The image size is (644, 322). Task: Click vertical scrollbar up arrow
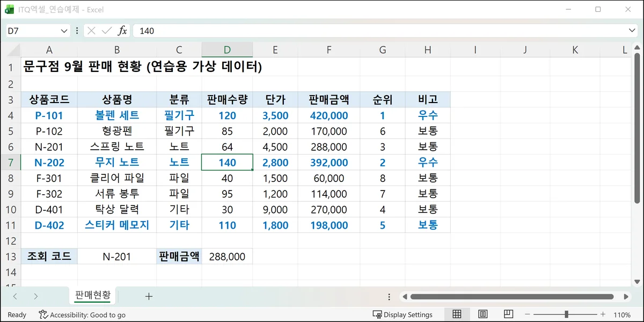pyautogui.click(x=637, y=48)
